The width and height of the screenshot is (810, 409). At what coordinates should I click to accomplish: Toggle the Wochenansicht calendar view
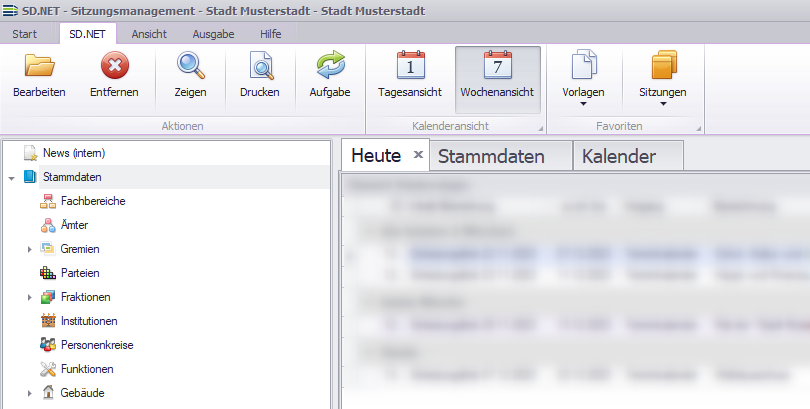(497, 67)
